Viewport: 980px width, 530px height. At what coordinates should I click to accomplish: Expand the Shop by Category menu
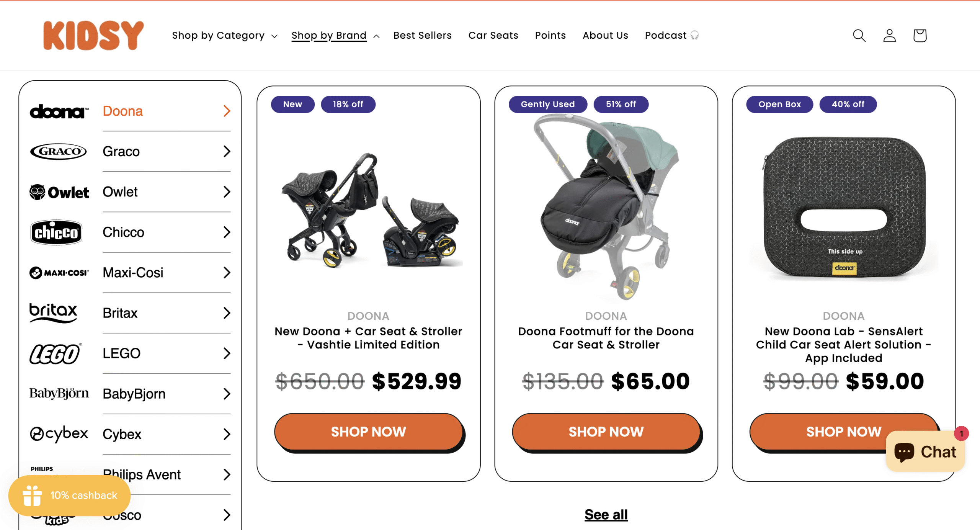click(224, 36)
